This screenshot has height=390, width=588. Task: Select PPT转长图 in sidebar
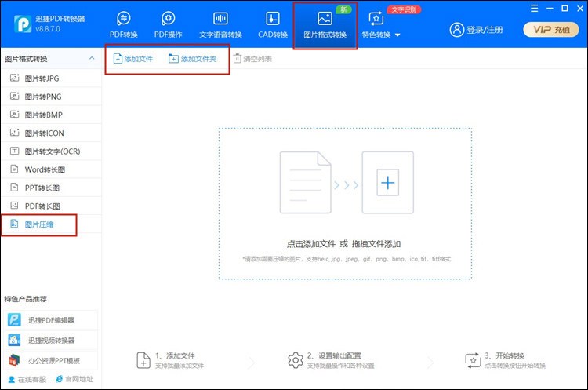(x=52, y=188)
